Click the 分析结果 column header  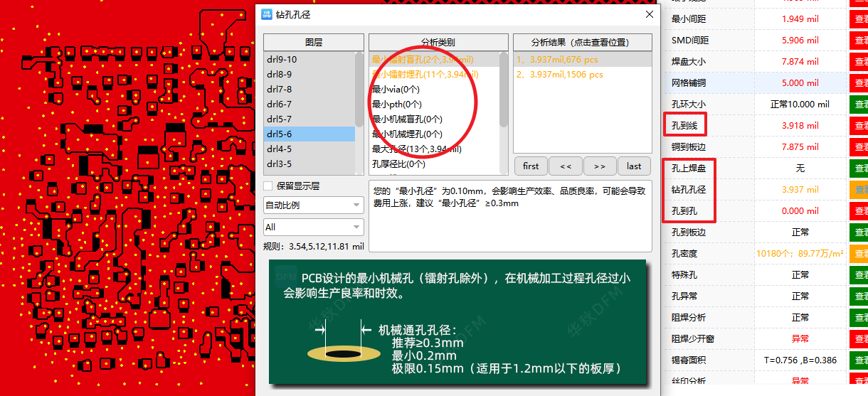[582, 43]
